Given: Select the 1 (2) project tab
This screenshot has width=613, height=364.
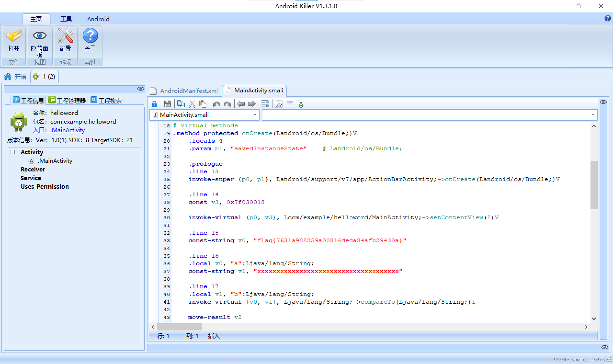Looking at the screenshot, I should [45, 77].
